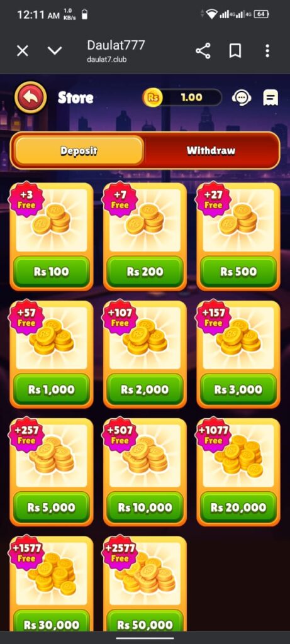Buy the Rs 10,000 deposit package
Image resolution: width=290 pixels, height=644 pixels.
click(145, 508)
